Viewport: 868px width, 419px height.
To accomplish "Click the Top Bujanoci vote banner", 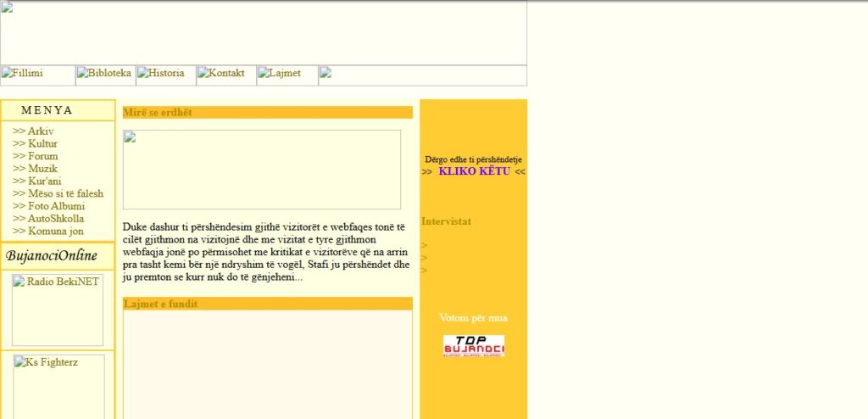I will click(473, 346).
